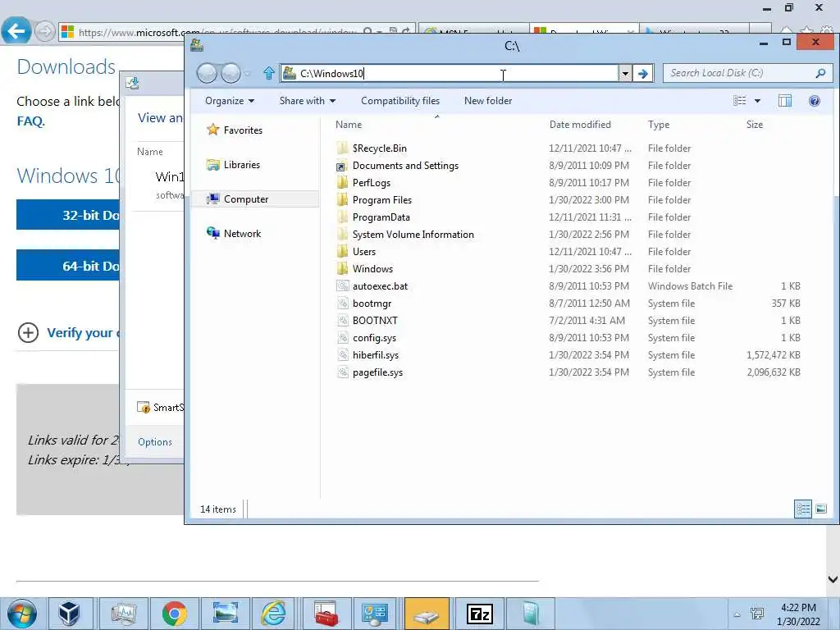
Task: Click the Options link in the downloads window
Action: (155, 442)
